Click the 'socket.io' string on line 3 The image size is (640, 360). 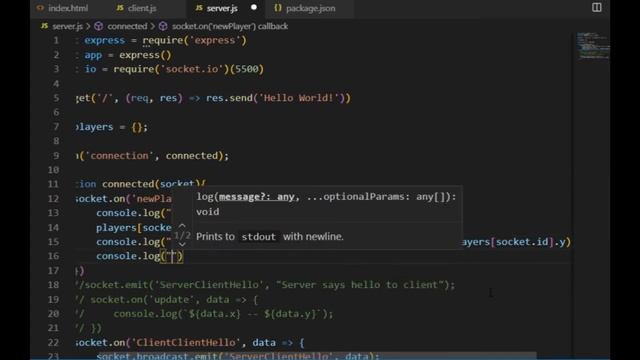(x=192, y=69)
